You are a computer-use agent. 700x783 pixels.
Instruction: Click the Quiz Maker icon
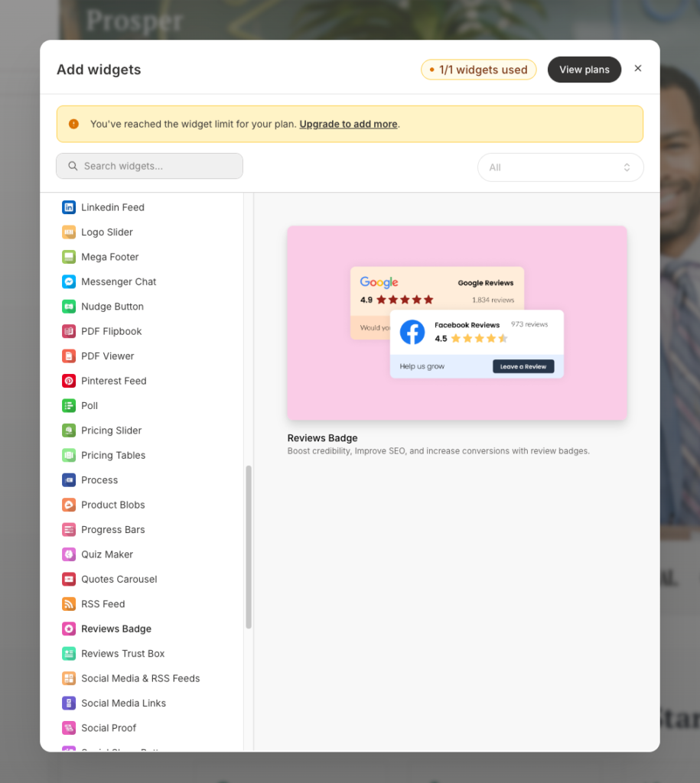68,554
